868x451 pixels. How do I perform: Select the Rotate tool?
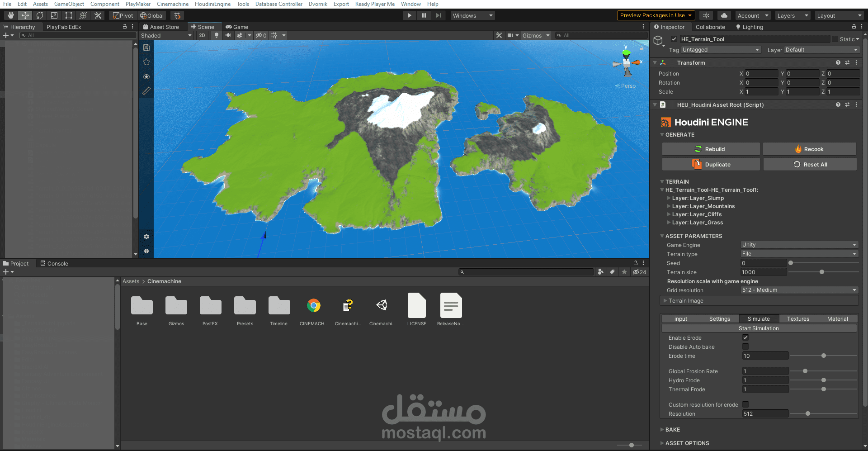pyautogui.click(x=40, y=15)
